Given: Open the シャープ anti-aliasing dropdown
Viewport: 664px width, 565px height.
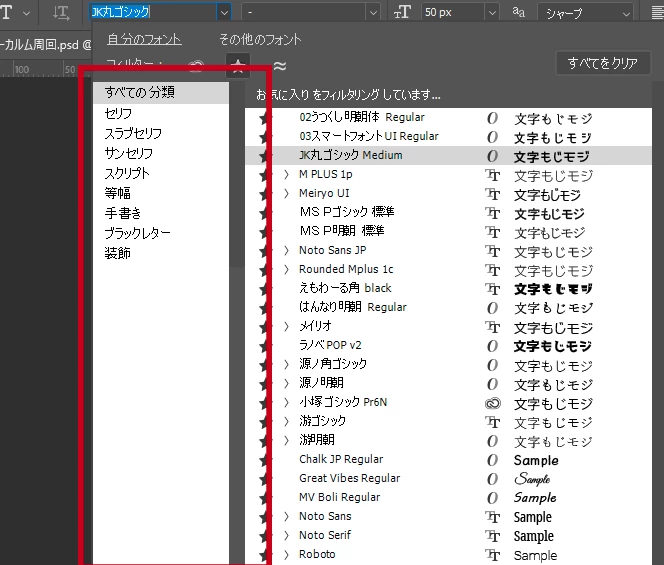Looking at the screenshot, I should pos(586,13).
